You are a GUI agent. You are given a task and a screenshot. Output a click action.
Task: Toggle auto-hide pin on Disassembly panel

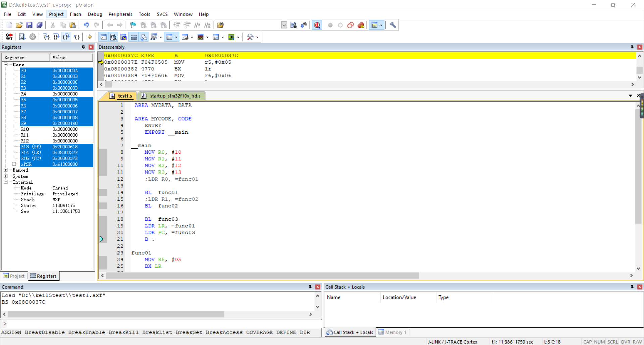click(632, 47)
